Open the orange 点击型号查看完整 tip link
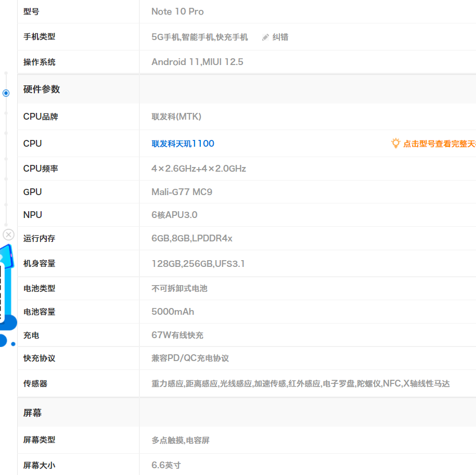Viewport: 476px width, 475px height. [439, 144]
